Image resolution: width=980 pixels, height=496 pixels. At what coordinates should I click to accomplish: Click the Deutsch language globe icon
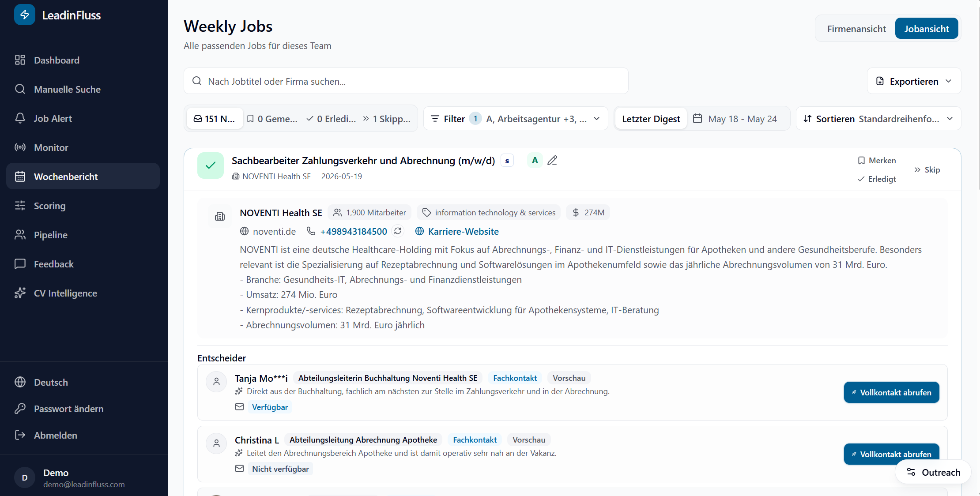[x=20, y=382]
